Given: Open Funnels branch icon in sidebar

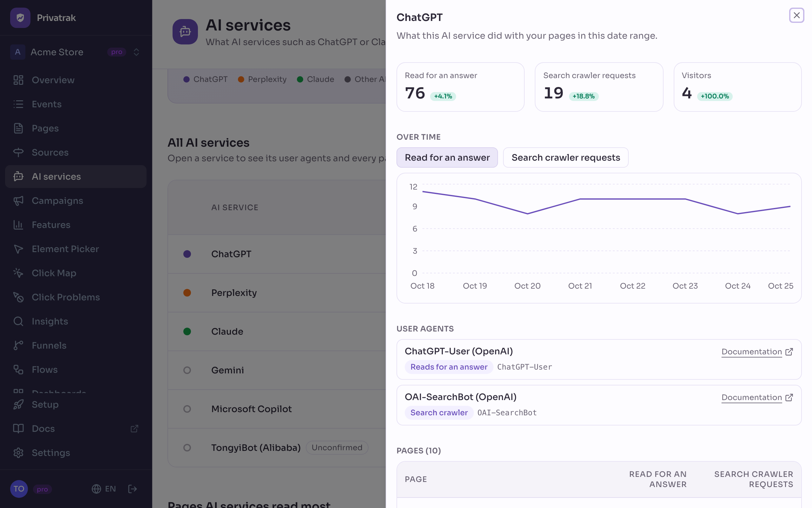Looking at the screenshot, I should tap(18, 345).
